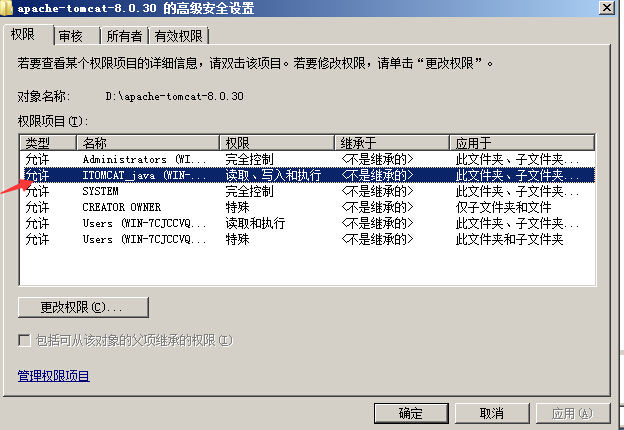Select the ITOMCAT_java permission entry
Screen dimensions: 624x430
[x=307, y=175]
